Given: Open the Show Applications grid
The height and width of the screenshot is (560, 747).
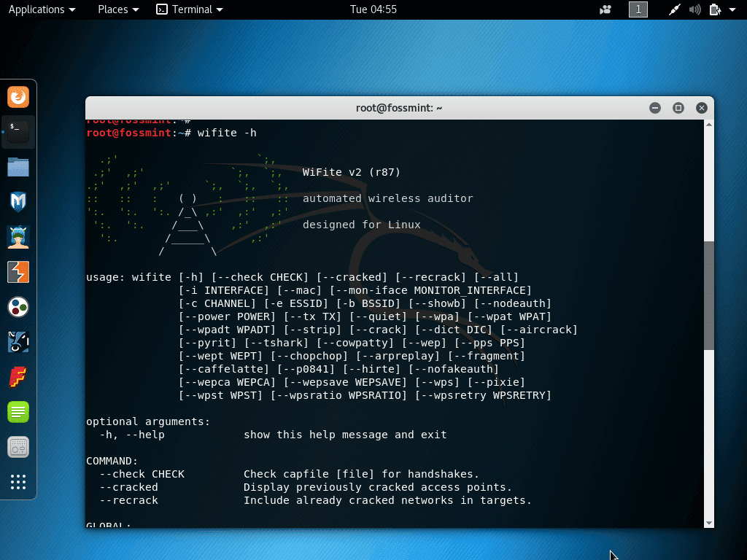Looking at the screenshot, I should point(18,482).
